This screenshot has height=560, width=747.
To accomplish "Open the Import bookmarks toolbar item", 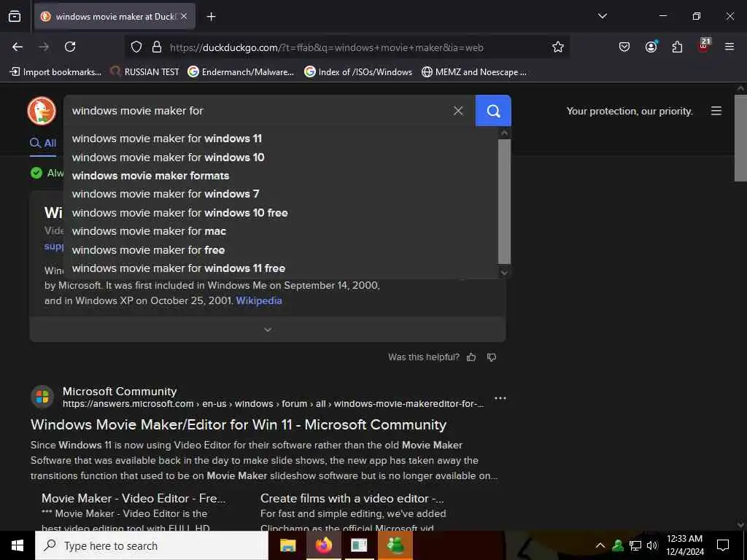I will [x=55, y=72].
